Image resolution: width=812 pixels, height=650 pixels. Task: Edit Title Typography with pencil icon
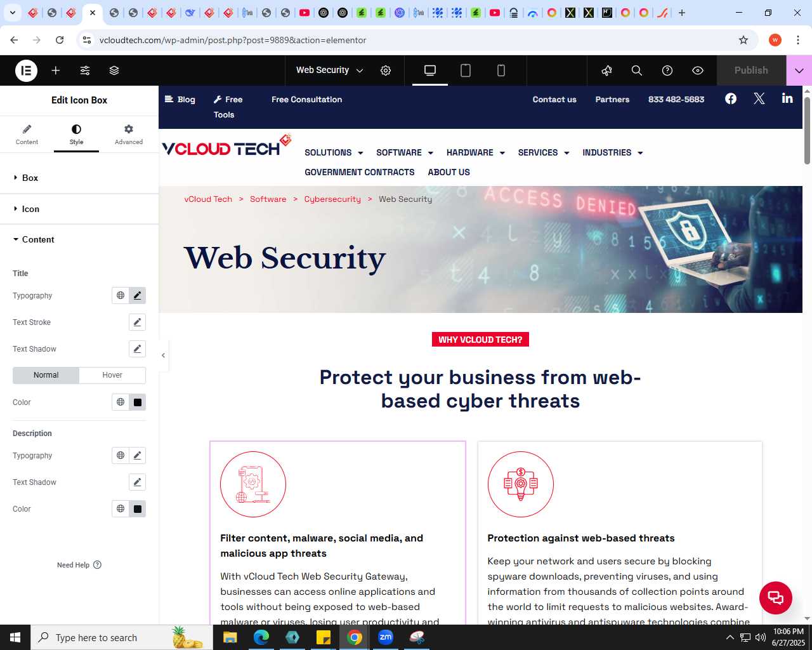tap(137, 295)
